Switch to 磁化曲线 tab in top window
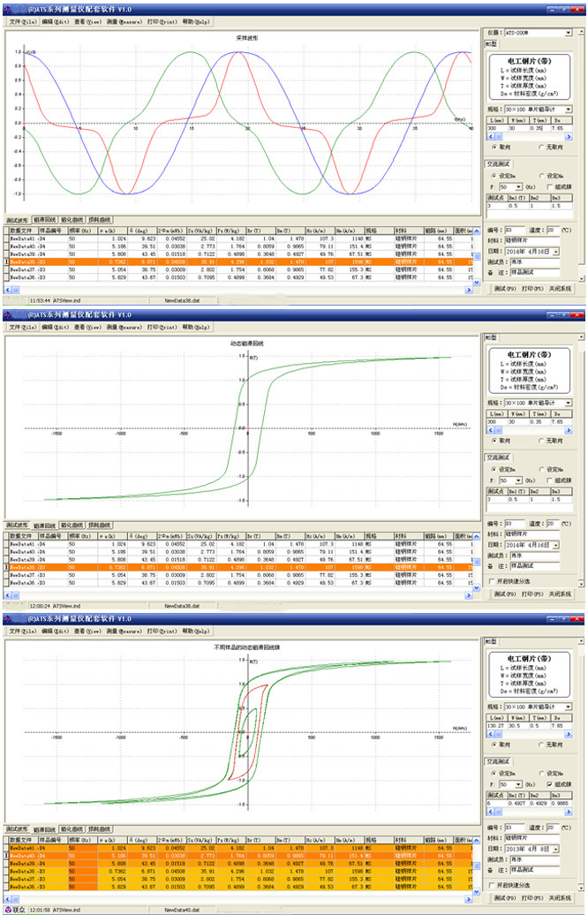This screenshot has height=915, width=588. pos(72,220)
